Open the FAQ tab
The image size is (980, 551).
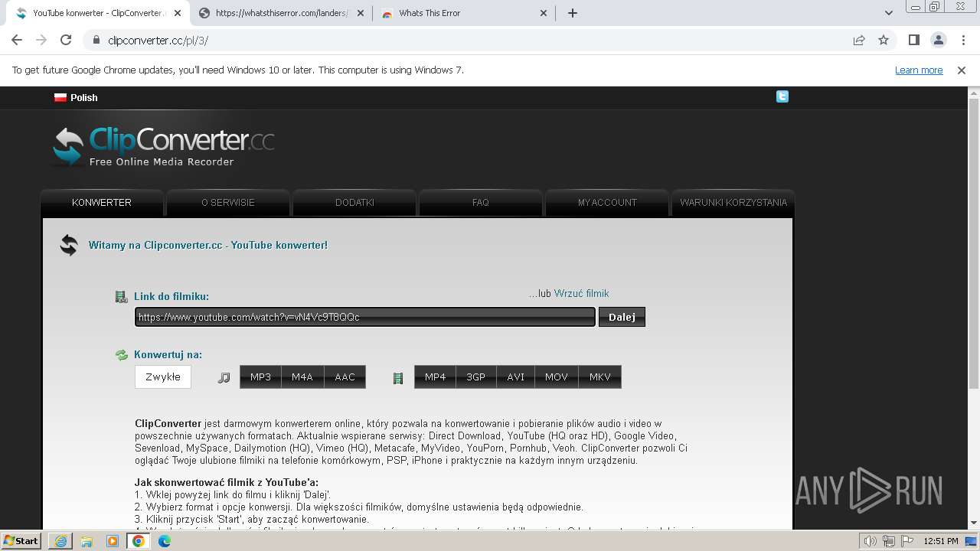(x=481, y=203)
